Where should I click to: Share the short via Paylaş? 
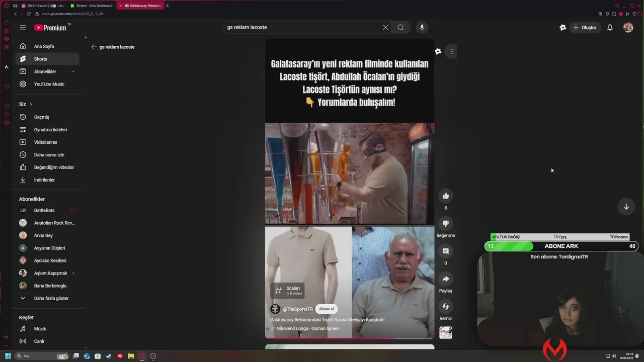pyautogui.click(x=445, y=279)
